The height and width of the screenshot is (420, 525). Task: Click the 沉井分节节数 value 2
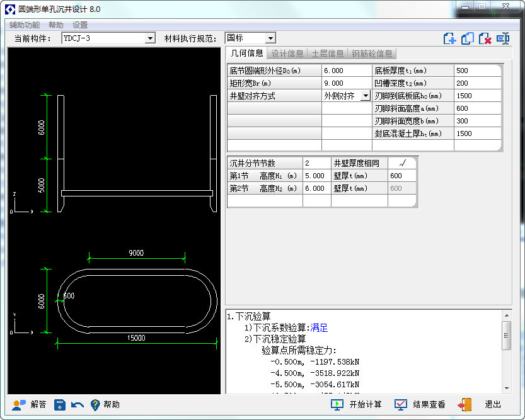tap(317, 163)
